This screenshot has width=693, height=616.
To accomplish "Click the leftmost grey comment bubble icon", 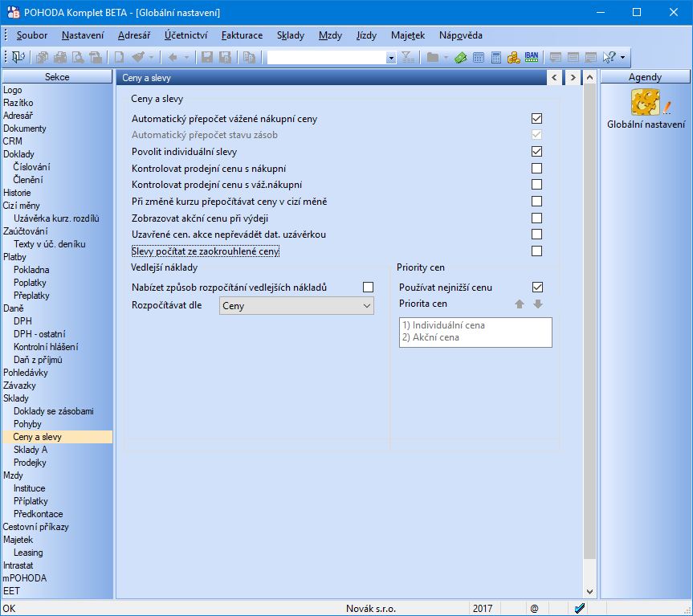I will pos(556,58).
